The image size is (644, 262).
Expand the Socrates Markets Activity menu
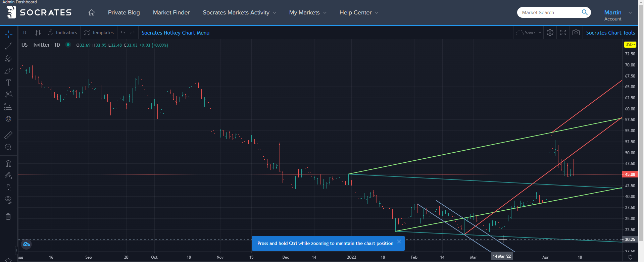pyautogui.click(x=240, y=12)
